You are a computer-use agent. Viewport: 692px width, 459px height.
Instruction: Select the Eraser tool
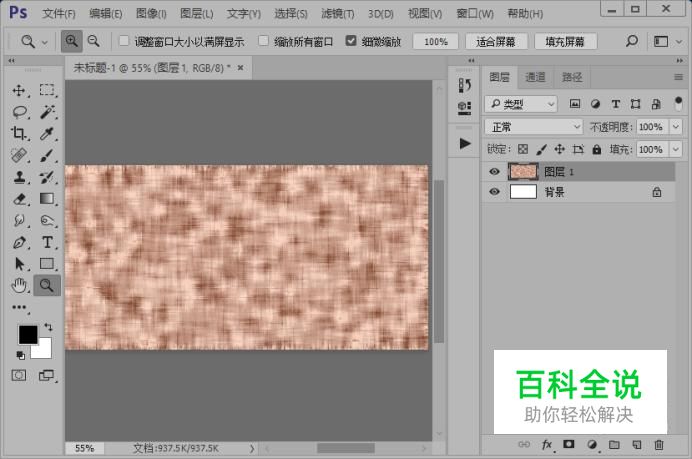click(19, 199)
